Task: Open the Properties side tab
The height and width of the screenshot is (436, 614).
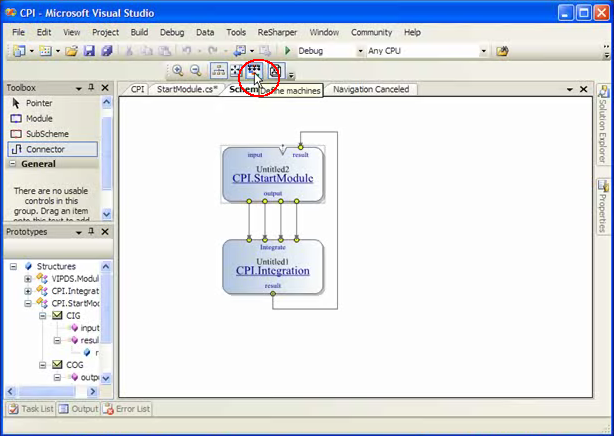Action: (x=603, y=206)
